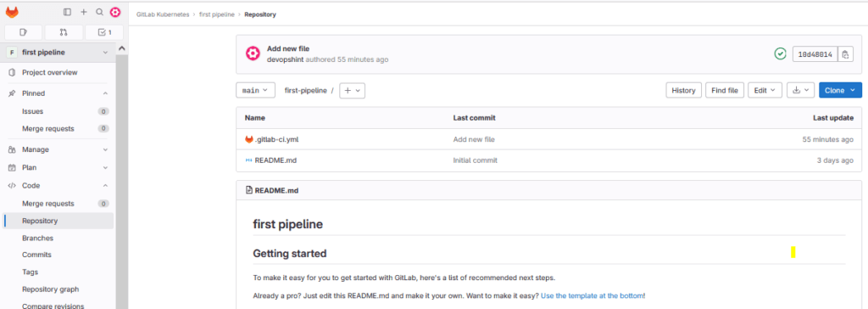Copy commit SHA with clipboard icon
868x309 pixels.
pyautogui.click(x=845, y=54)
